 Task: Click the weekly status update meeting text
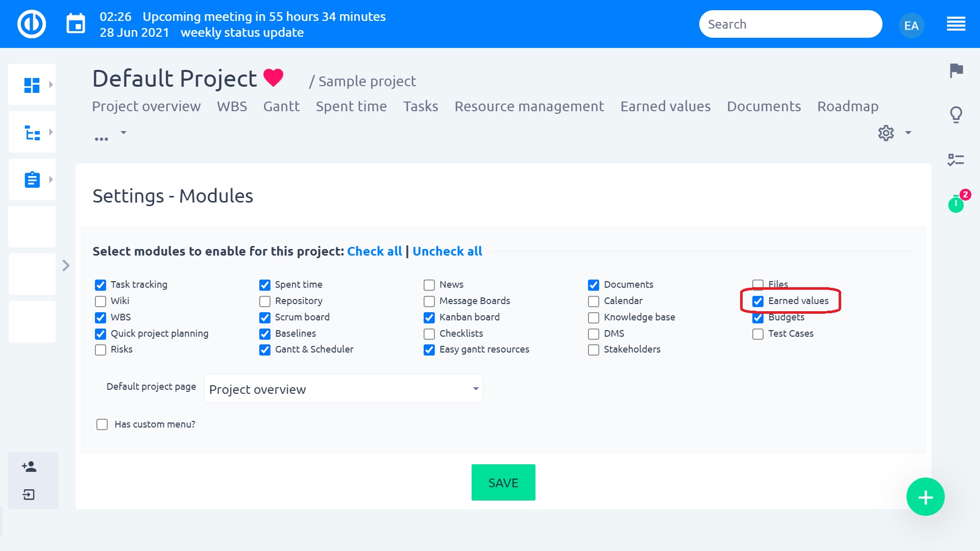point(242,32)
